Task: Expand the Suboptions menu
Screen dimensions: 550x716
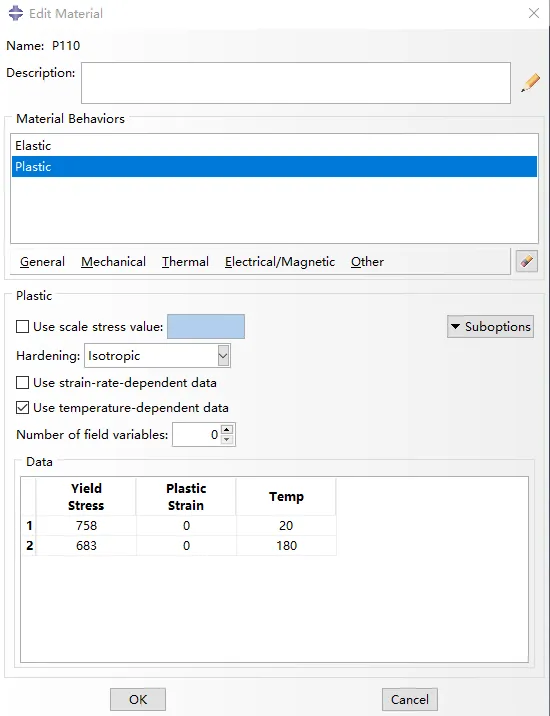Action: coord(490,326)
